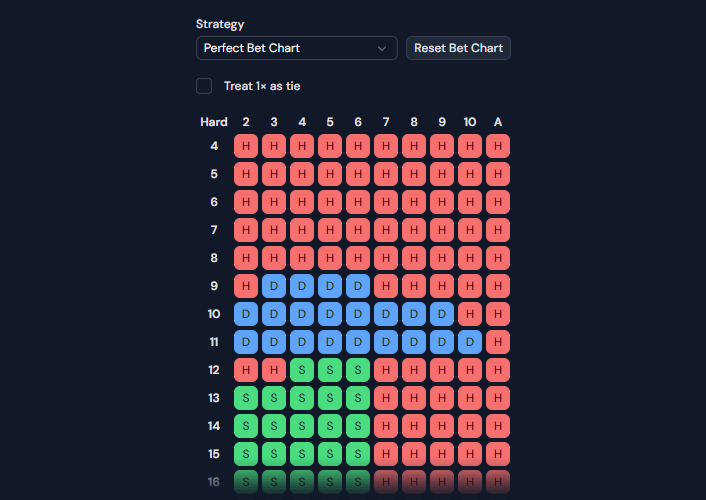The image size is (706, 500).
Task: Click the S cell for hard 14 versus dealer 3
Action: 274,426
